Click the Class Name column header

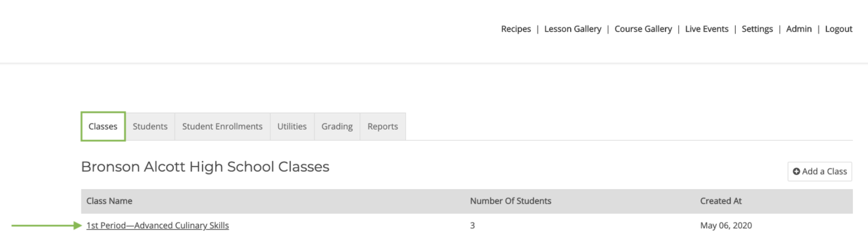109,201
